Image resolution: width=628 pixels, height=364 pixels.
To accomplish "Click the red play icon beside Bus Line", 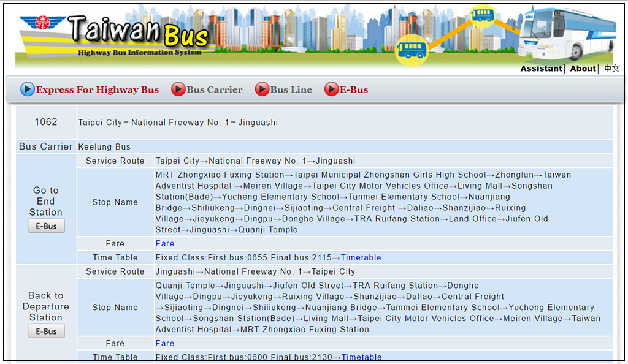I will coord(262,89).
